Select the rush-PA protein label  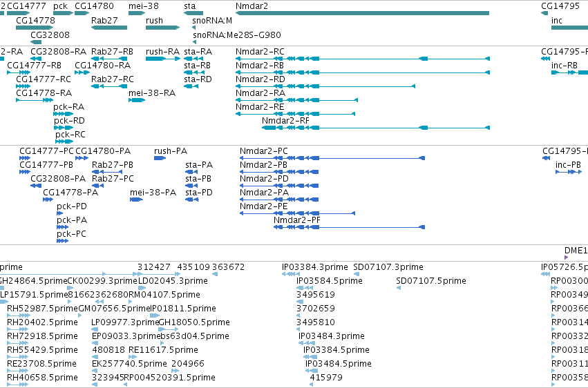tap(171, 151)
